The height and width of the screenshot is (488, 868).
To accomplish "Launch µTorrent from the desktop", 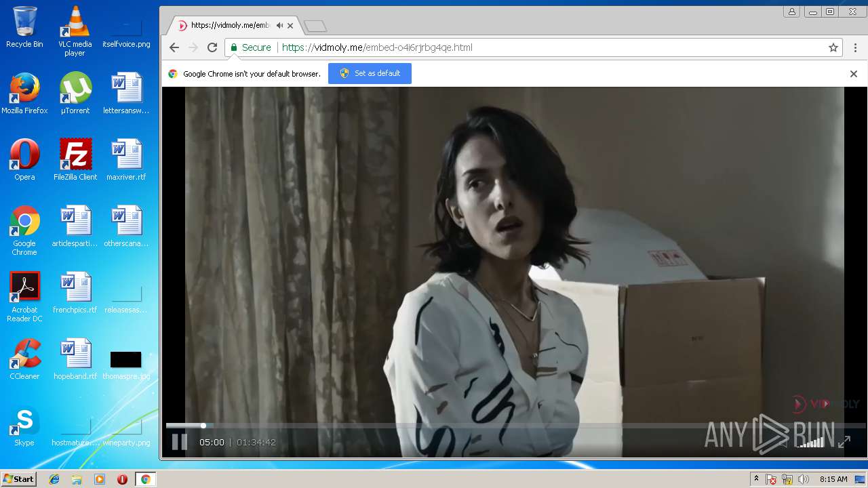I will (75, 93).
